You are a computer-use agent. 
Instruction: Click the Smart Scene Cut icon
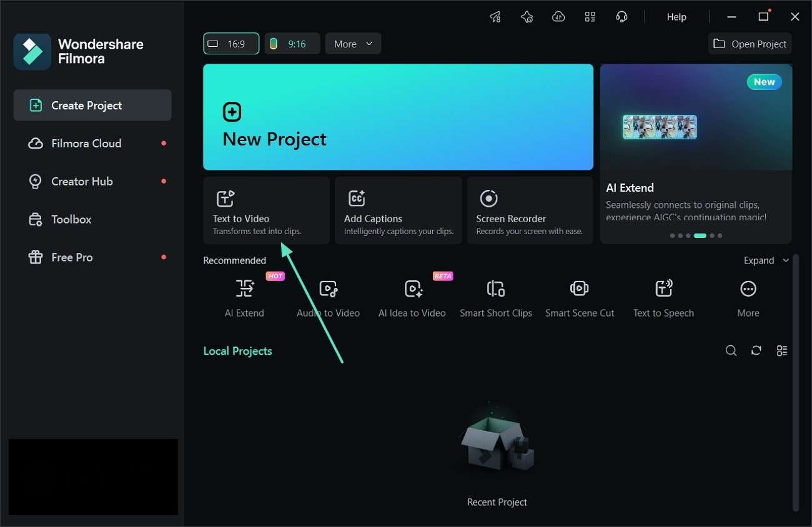click(x=580, y=288)
